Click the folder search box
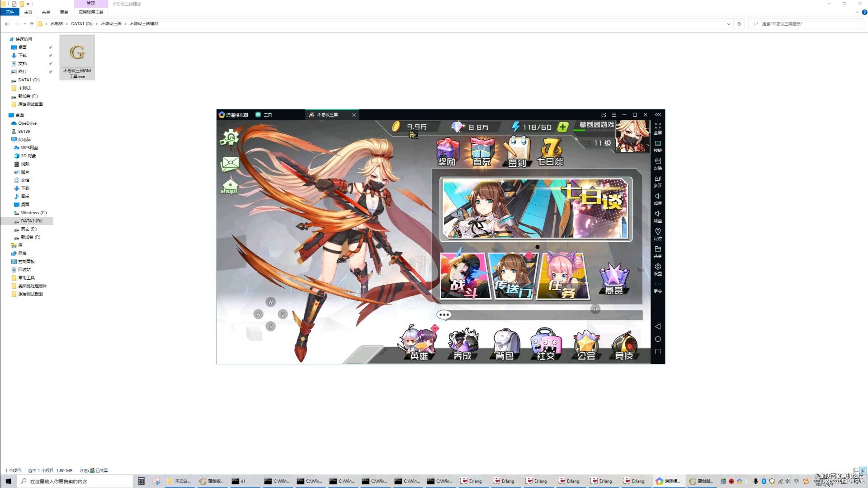This screenshot has height=488, width=868. click(x=806, y=24)
